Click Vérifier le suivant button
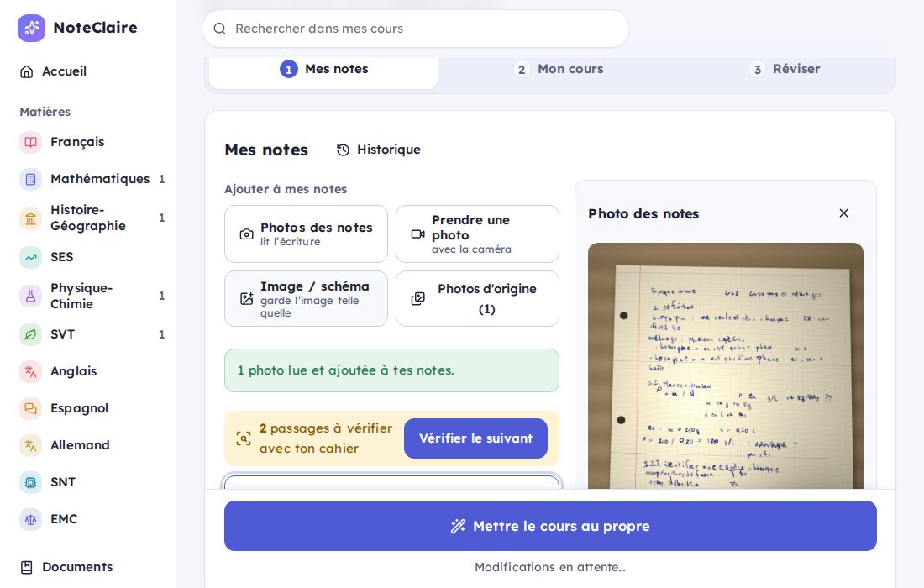 [x=475, y=438]
